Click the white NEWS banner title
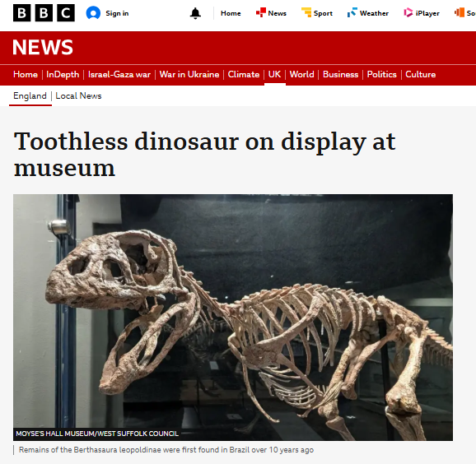 [43, 48]
